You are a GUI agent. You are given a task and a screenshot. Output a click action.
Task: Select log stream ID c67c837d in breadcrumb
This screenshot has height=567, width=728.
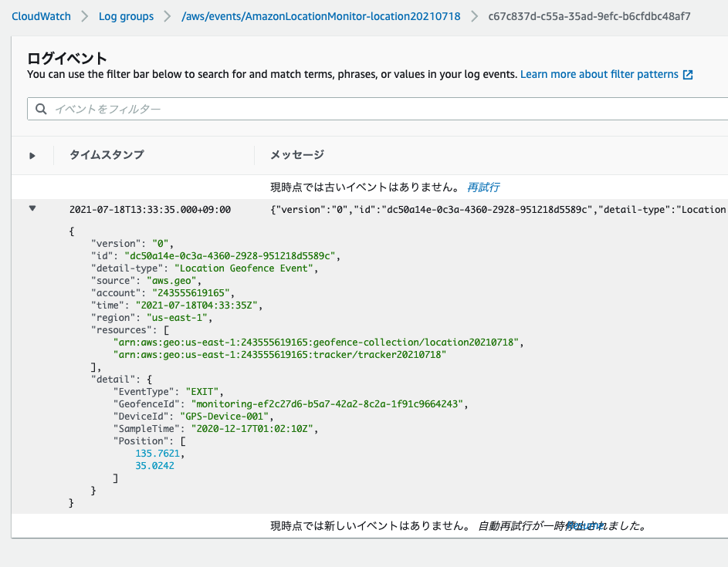coord(589,16)
